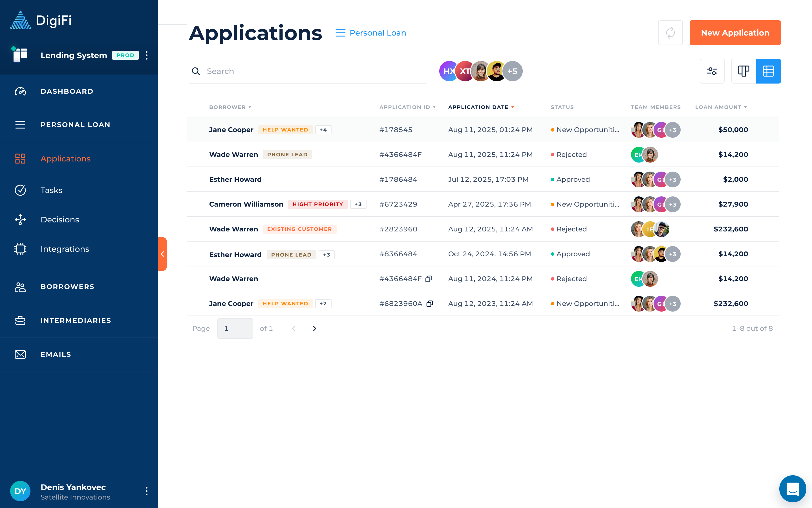Sort by Application Date column
The image size is (812, 508).
481,107
